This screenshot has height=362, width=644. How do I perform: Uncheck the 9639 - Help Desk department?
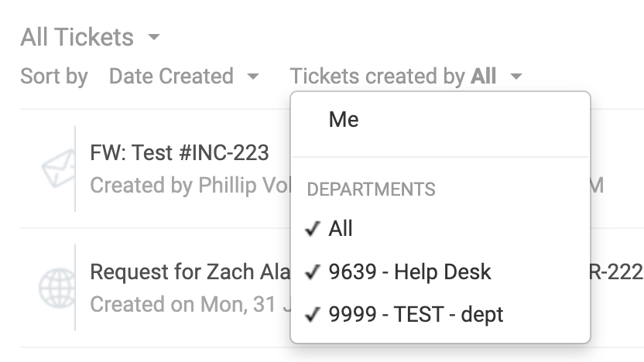tap(440, 271)
